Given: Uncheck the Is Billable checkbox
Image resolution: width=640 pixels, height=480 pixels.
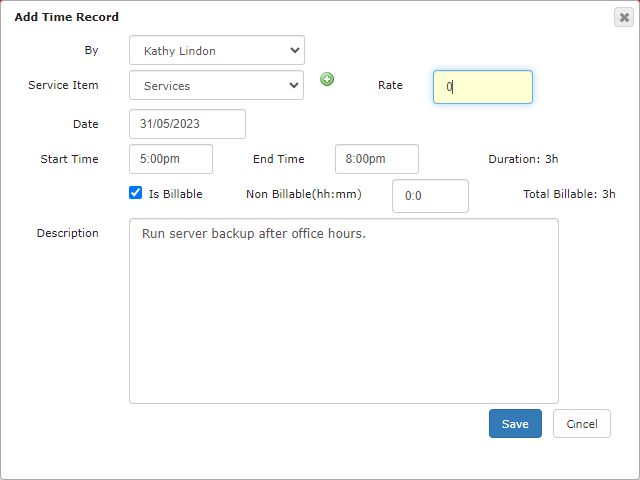Looking at the screenshot, I should point(136,193).
